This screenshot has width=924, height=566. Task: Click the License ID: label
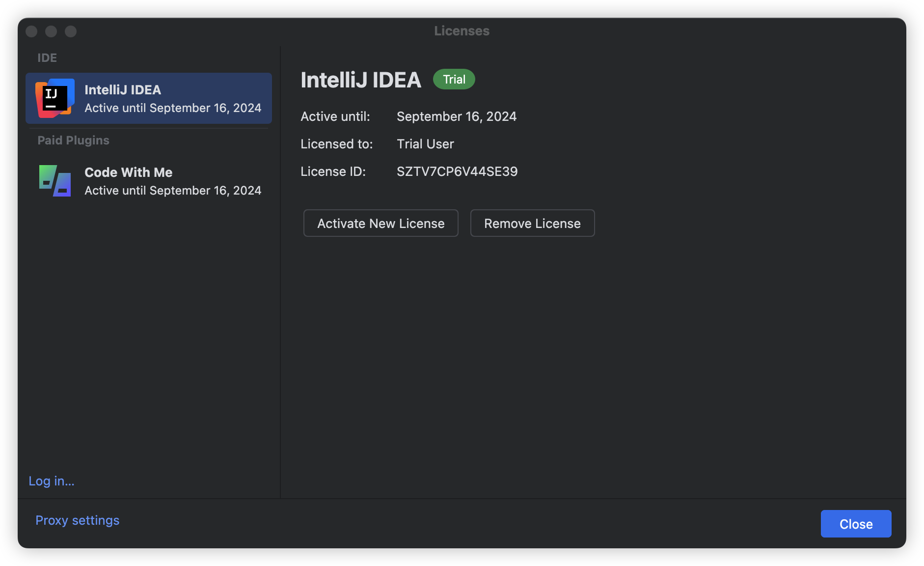click(x=333, y=171)
